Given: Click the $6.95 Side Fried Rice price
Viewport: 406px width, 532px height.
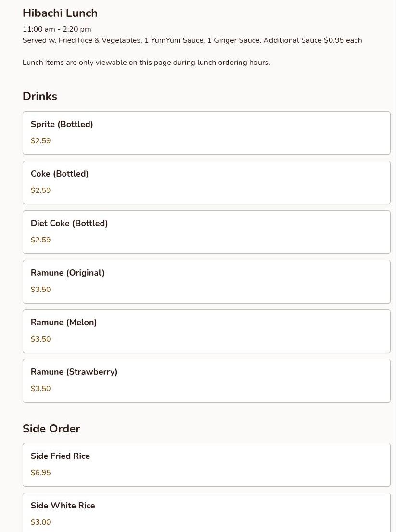Looking at the screenshot, I should [41, 473].
